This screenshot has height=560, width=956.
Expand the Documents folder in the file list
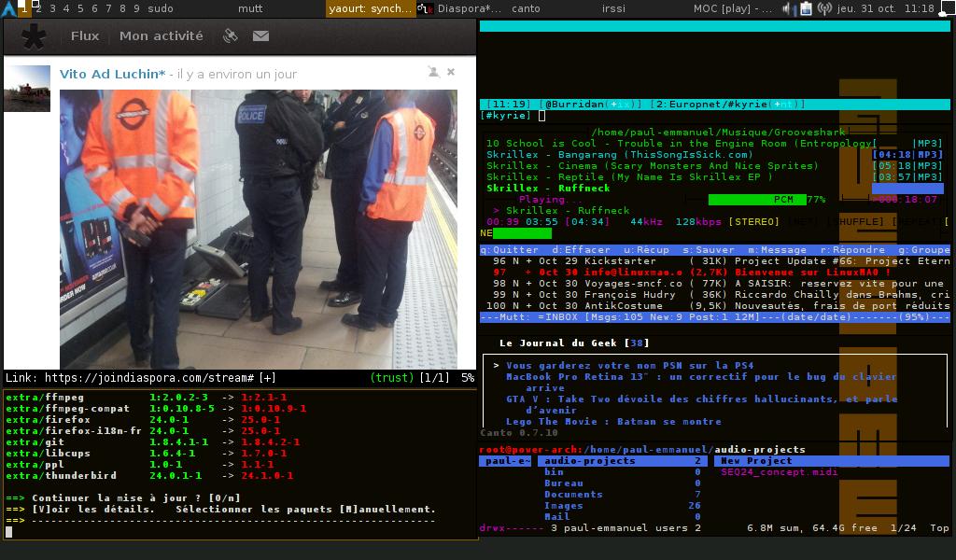573,495
